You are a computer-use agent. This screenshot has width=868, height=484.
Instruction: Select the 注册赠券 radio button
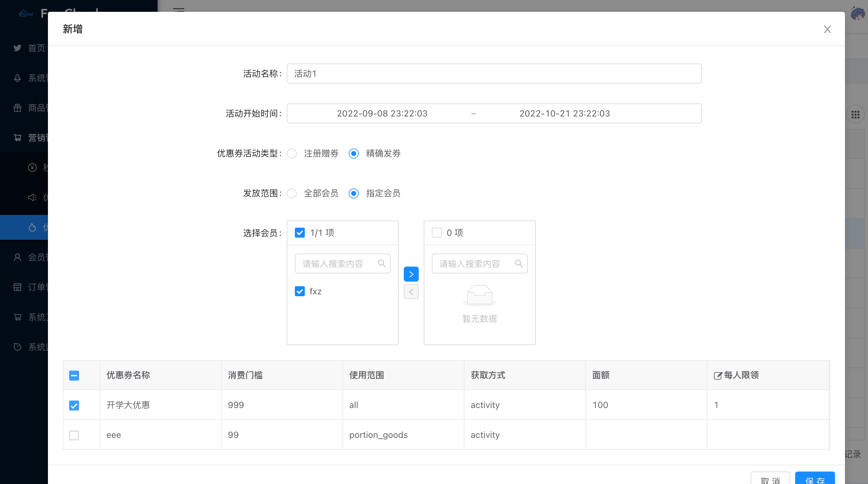tap(292, 154)
